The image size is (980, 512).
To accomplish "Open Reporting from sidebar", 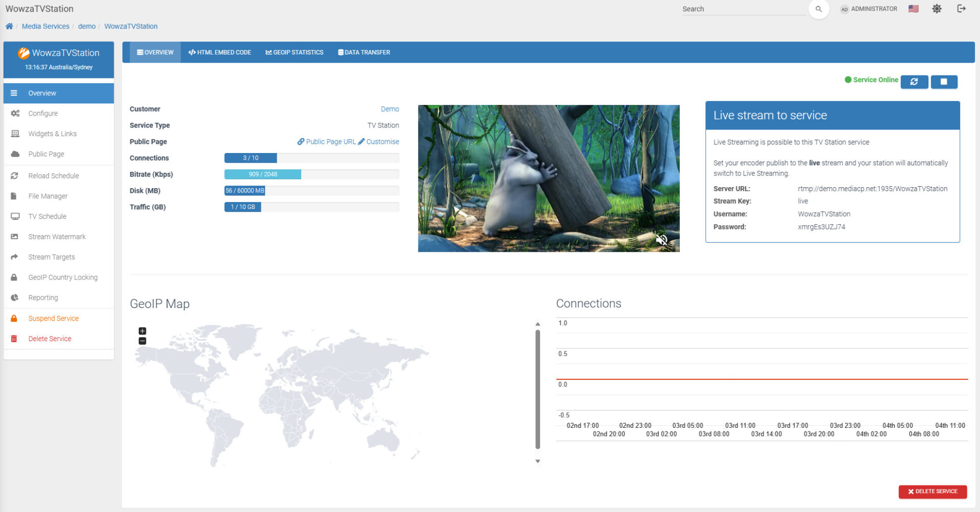I will [59, 298].
